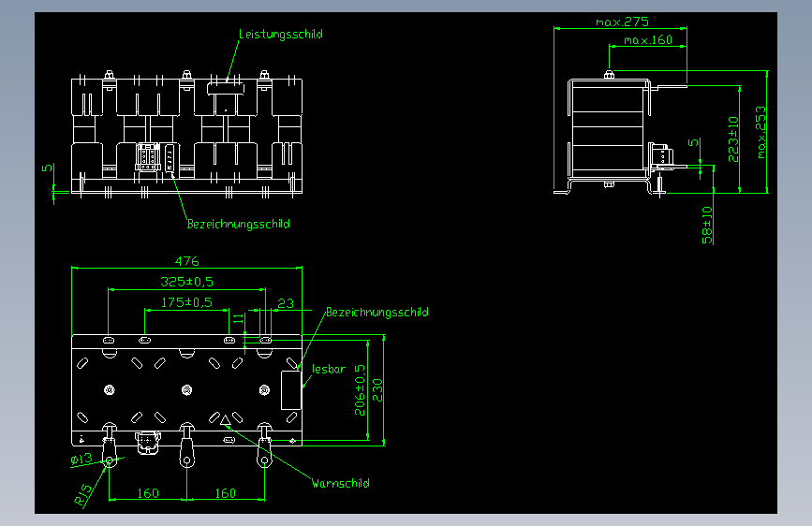
Task: Select the max.160 dimension text
Action: point(648,40)
